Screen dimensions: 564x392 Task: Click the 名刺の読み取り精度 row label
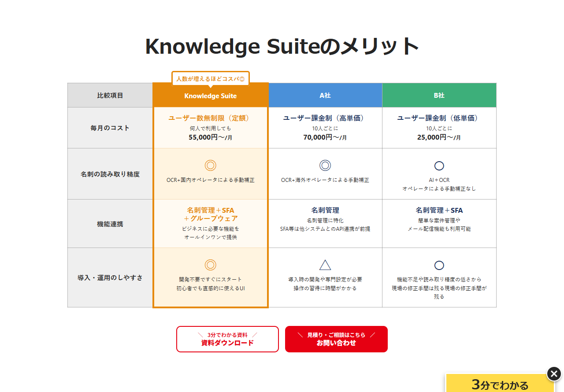click(x=110, y=174)
